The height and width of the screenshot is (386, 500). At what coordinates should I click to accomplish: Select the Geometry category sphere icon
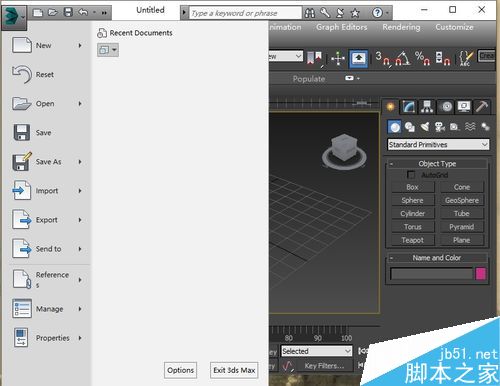click(x=395, y=127)
